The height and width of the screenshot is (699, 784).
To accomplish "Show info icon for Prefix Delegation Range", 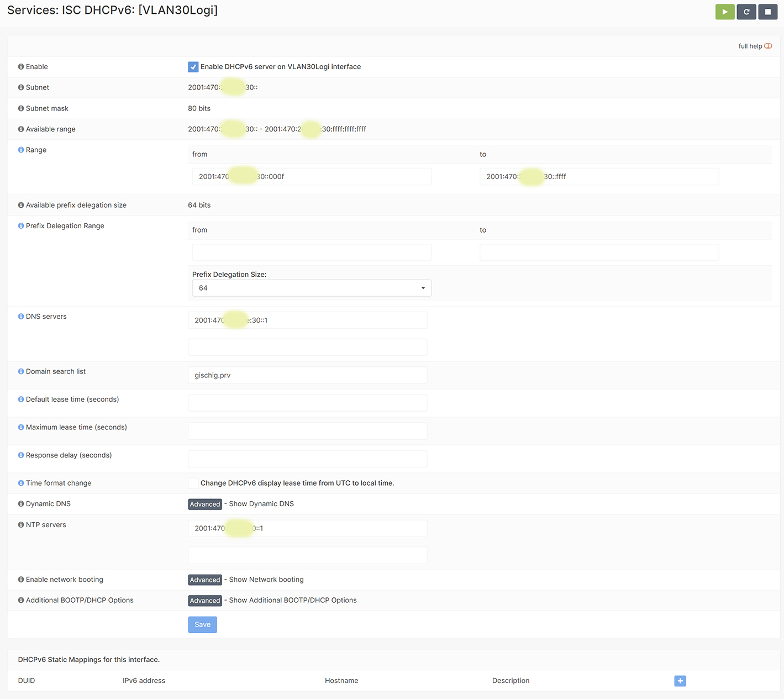I will tap(21, 226).
